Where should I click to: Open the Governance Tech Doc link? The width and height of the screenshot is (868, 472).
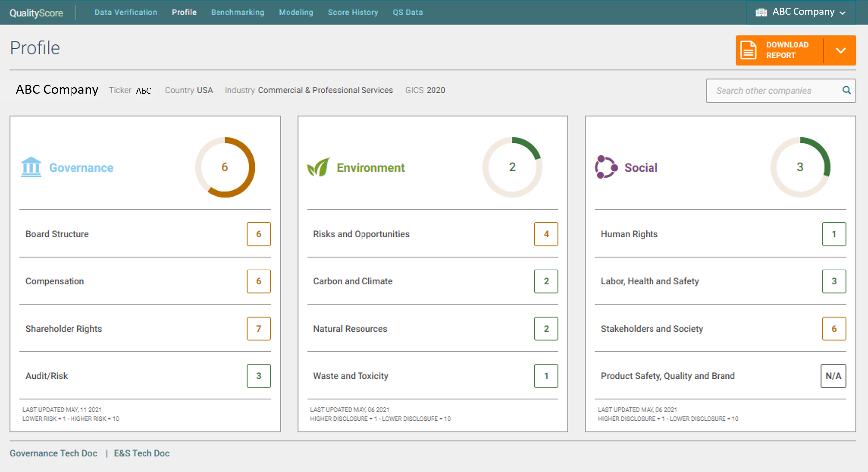[54, 453]
